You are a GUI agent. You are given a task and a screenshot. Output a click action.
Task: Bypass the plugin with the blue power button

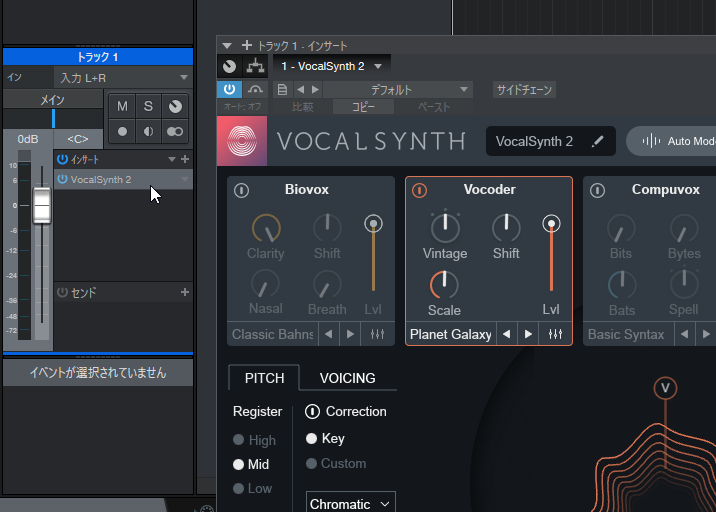pyautogui.click(x=228, y=90)
